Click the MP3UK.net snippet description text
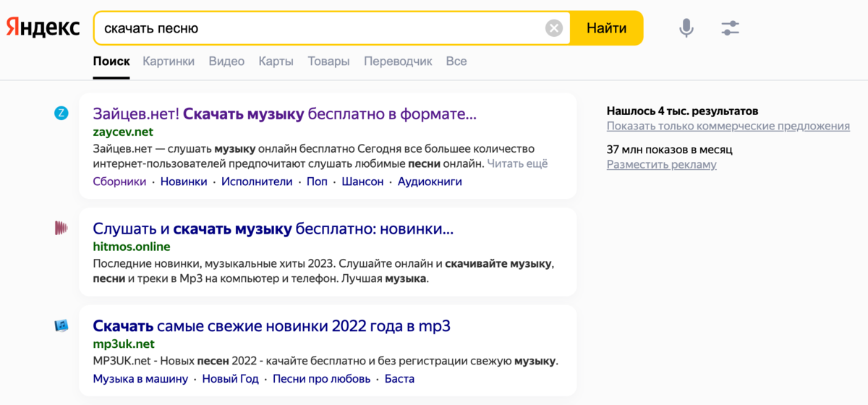 pos(325,361)
